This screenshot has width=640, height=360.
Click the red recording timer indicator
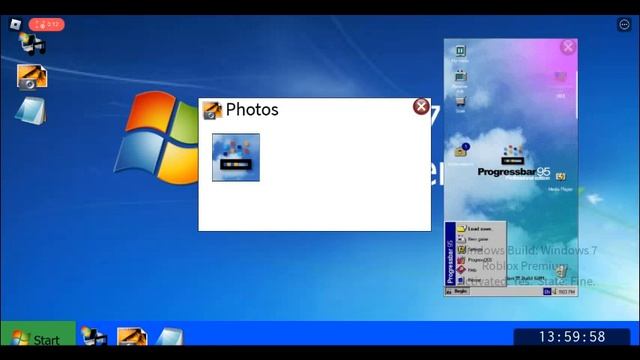point(47,24)
